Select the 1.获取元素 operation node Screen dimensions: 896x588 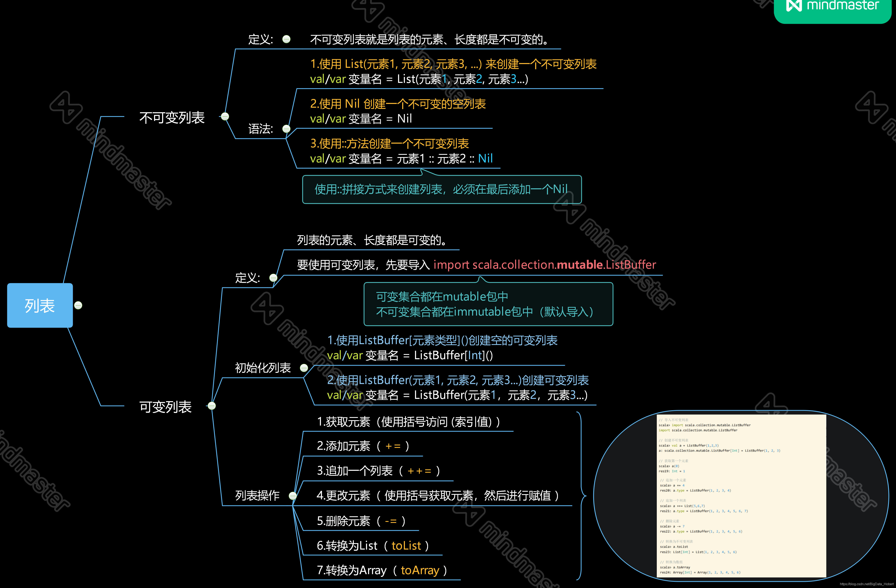409,422
